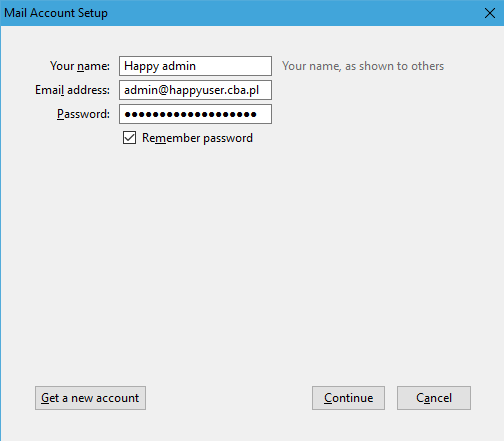The height and width of the screenshot is (441, 504).
Task: Click the 'Password:' field label
Action: 83,114
